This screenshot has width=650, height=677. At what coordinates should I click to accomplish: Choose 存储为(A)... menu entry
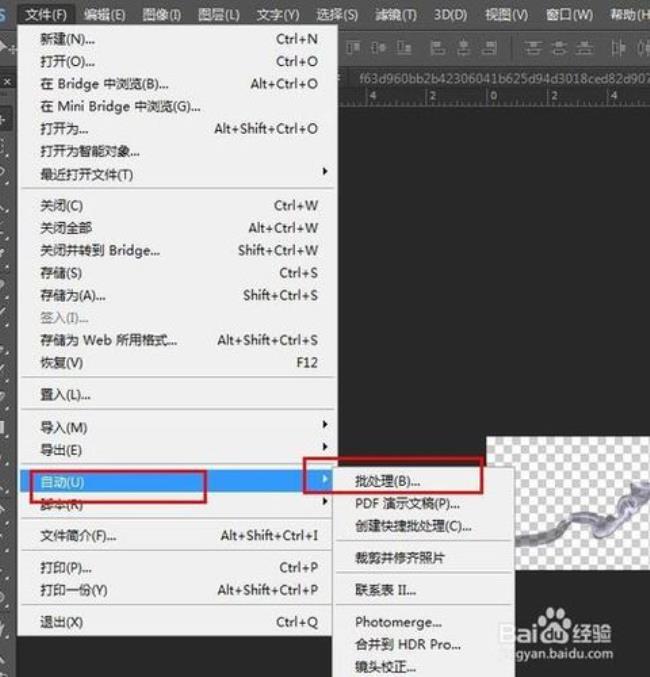[x=178, y=295]
